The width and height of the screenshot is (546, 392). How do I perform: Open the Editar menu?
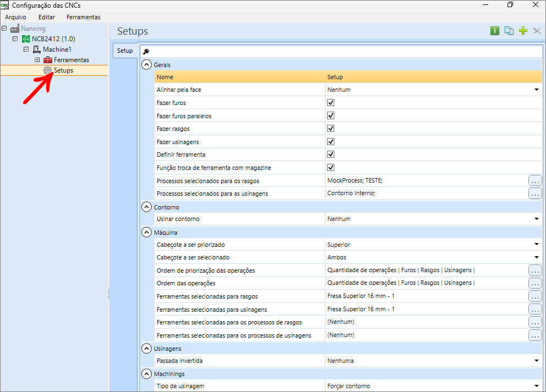coord(47,17)
